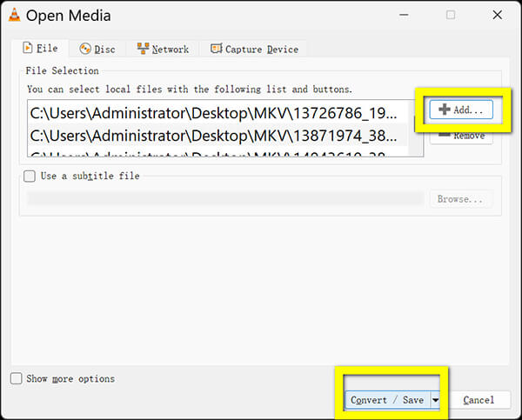Click the Convert / Save button

coord(387,400)
